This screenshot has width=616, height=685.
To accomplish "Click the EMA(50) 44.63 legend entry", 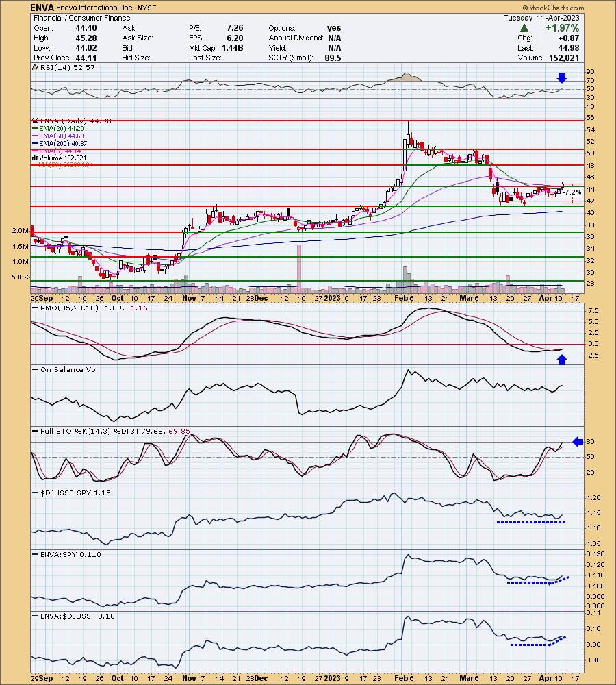I will [x=59, y=136].
